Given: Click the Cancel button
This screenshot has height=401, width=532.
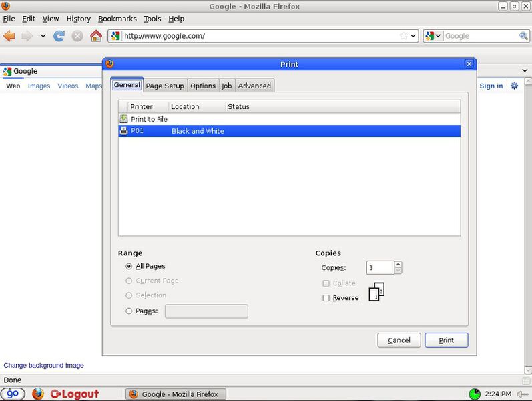Looking at the screenshot, I should coord(399,340).
